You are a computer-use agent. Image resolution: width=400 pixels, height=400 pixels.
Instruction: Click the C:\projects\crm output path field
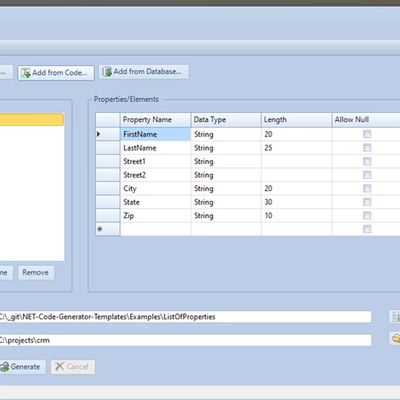click(x=185, y=340)
